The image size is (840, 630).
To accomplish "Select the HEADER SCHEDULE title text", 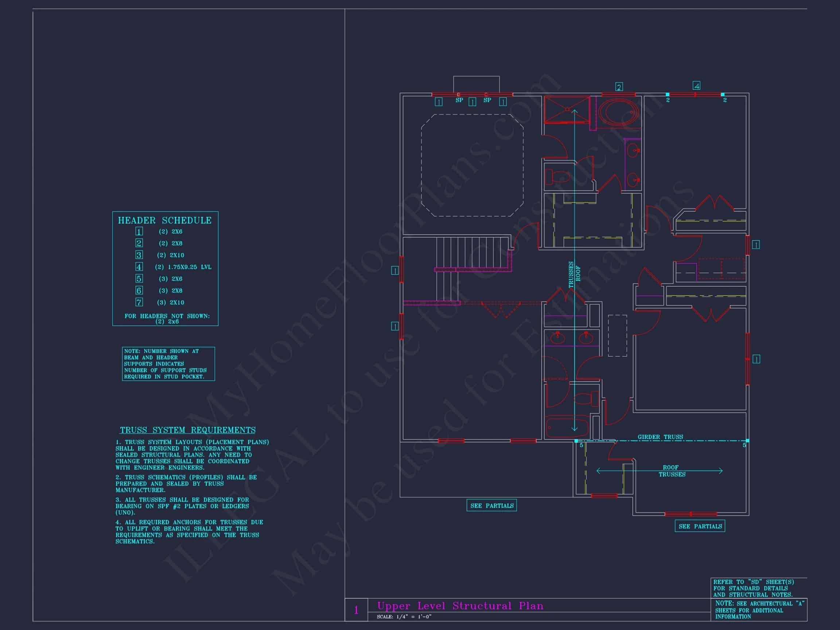I will pyautogui.click(x=165, y=220).
